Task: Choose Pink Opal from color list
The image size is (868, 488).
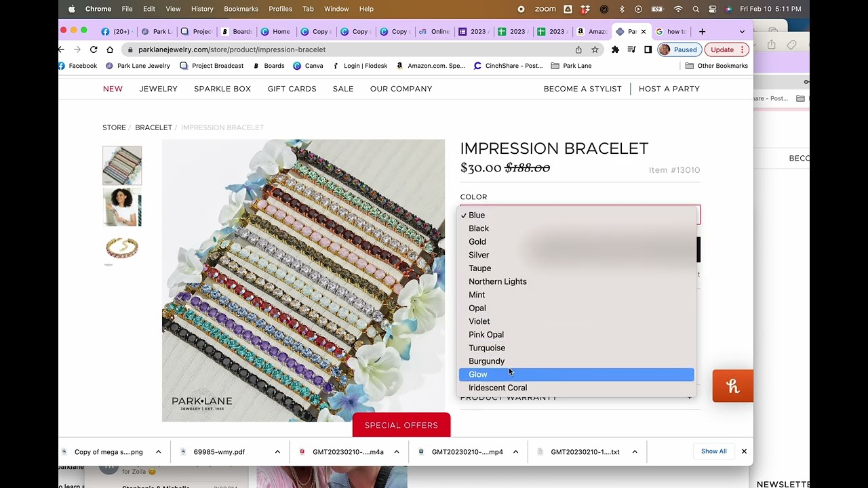Action: [576, 335]
